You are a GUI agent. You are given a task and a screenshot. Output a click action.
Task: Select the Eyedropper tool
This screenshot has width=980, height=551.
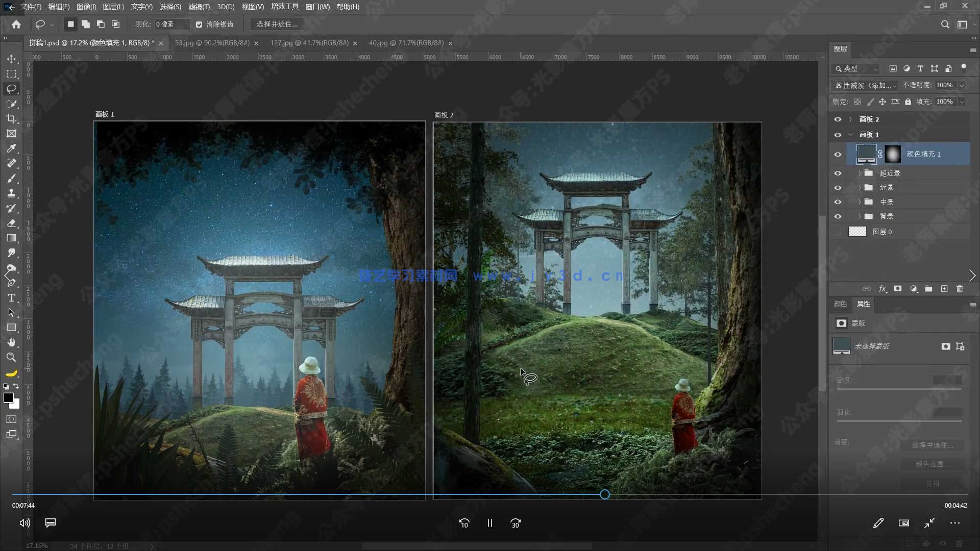[x=11, y=148]
